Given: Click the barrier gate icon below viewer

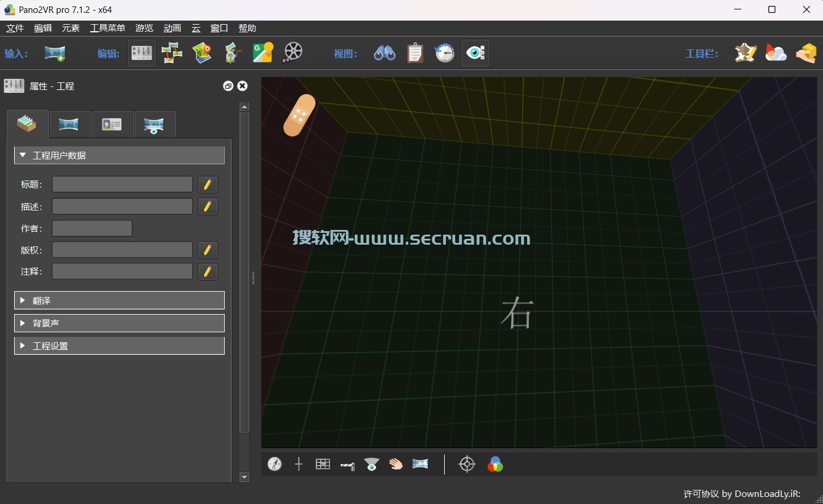Looking at the screenshot, I should [x=347, y=465].
